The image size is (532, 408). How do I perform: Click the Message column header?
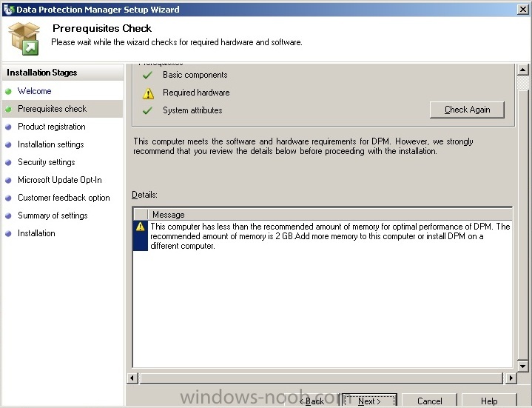(330, 215)
